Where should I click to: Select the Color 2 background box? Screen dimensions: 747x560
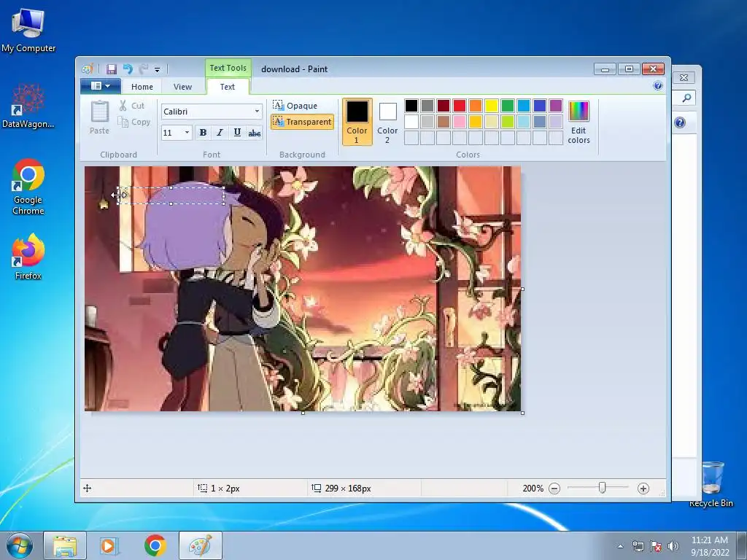387,122
